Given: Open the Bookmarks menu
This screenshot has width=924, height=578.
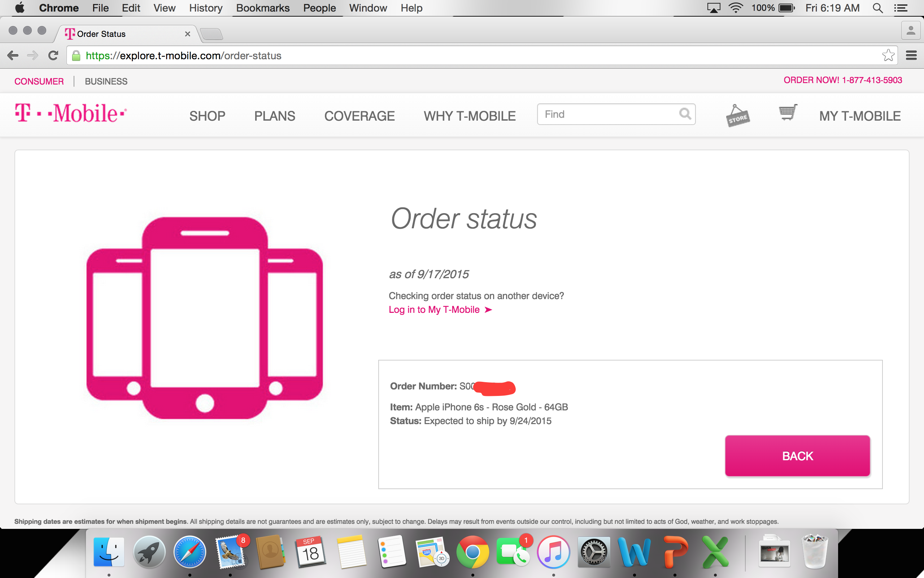Looking at the screenshot, I should coord(263,8).
